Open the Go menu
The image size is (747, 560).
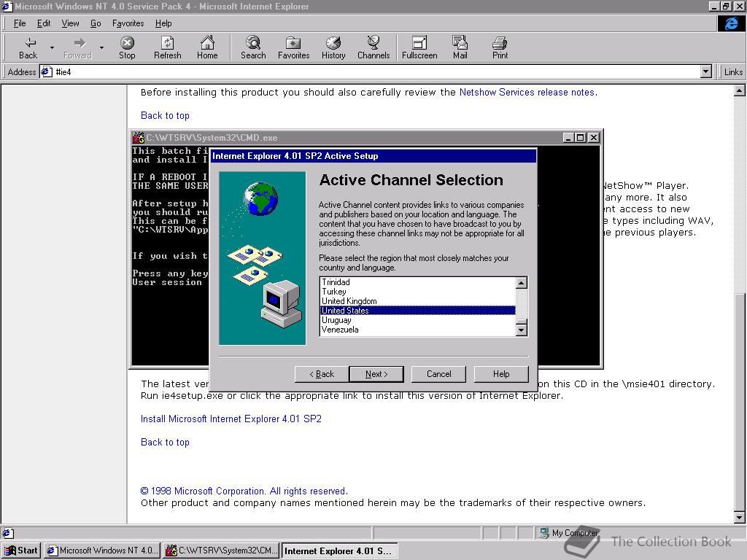click(96, 23)
